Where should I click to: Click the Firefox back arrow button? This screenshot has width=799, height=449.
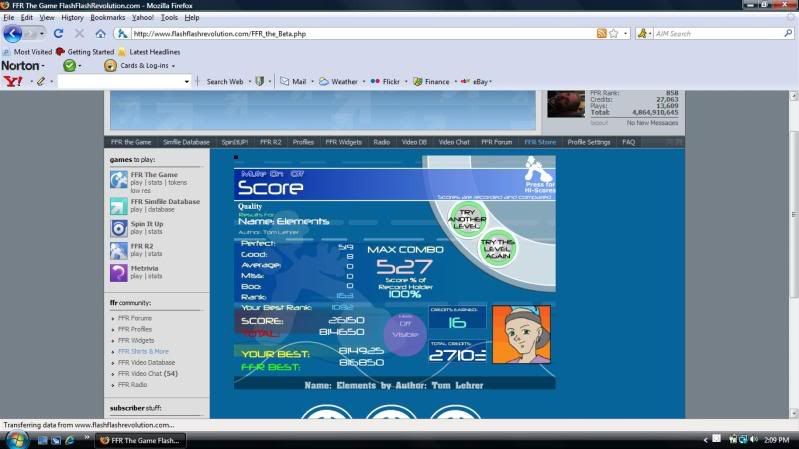click(14, 33)
